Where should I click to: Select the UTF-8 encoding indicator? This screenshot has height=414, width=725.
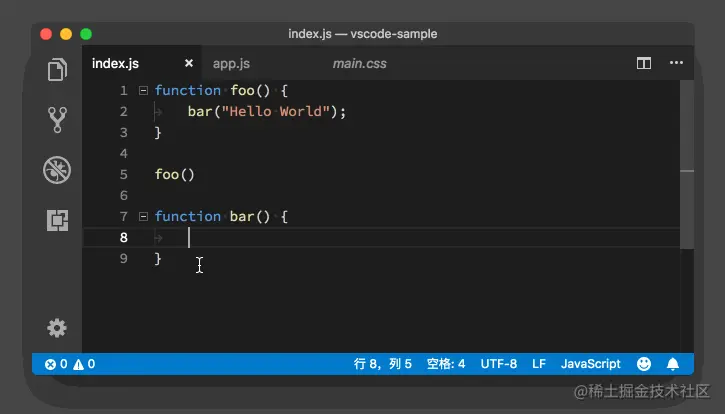coord(498,364)
